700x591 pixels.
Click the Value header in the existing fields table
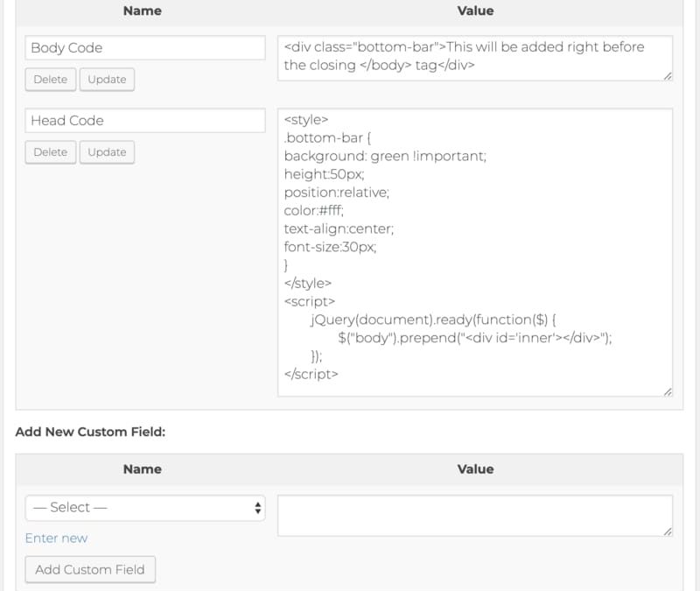(475, 11)
